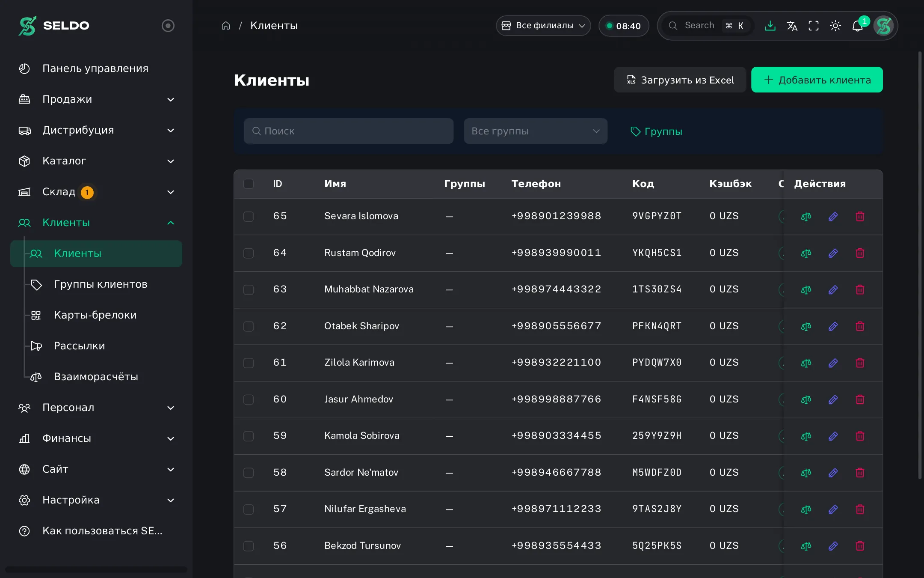Edit client Rustam Qodirov with pencil icon
Image resolution: width=924 pixels, height=578 pixels.
pyautogui.click(x=833, y=253)
